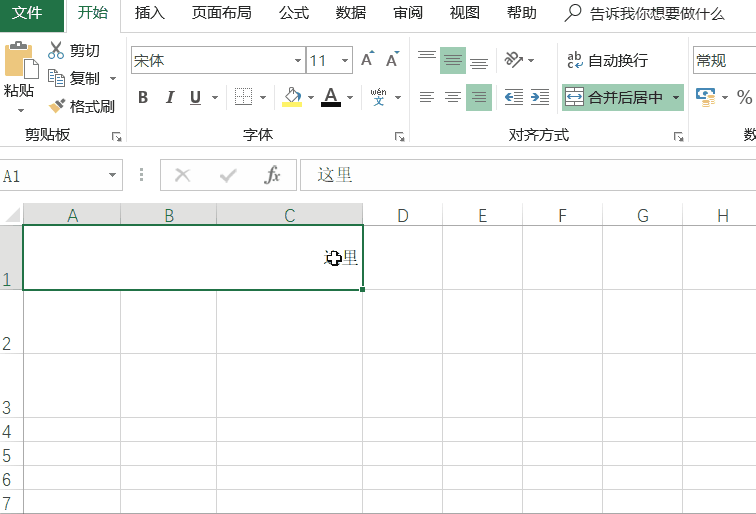Increase font size with large A icon

tap(367, 59)
